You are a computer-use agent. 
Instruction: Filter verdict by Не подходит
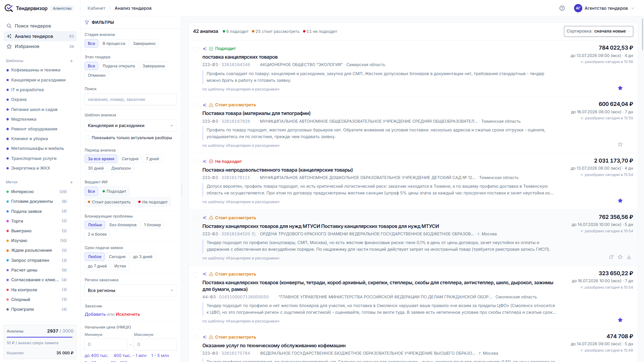click(x=153, y=202)
